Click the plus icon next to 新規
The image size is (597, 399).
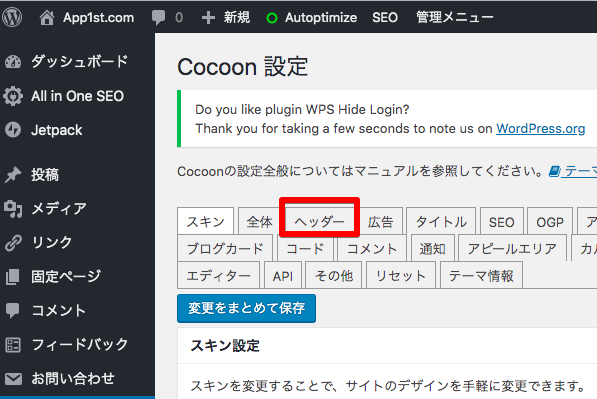(x=208, y=18)
